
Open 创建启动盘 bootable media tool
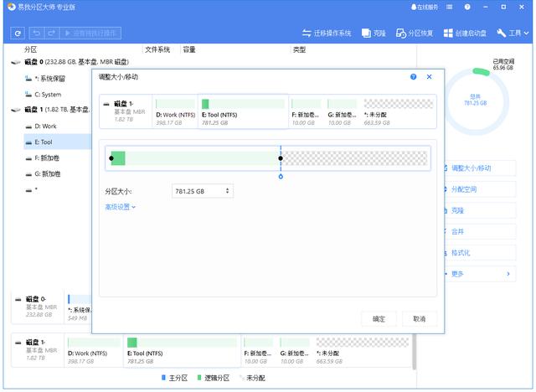[x=465, y=34]
